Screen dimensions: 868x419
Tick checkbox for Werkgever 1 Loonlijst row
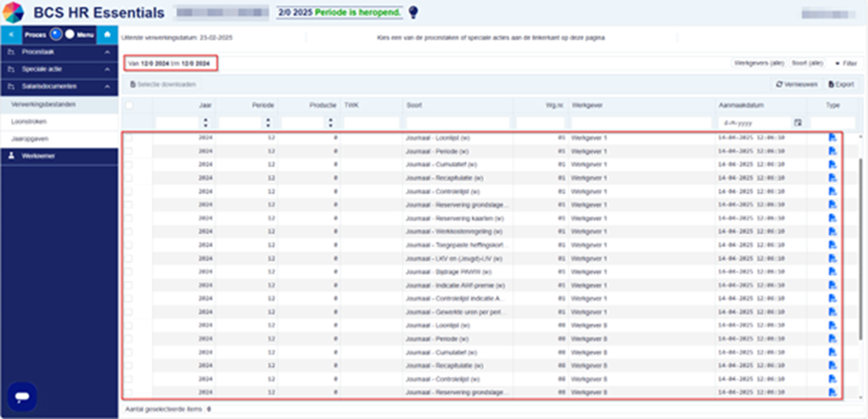(x=129, y=138)
